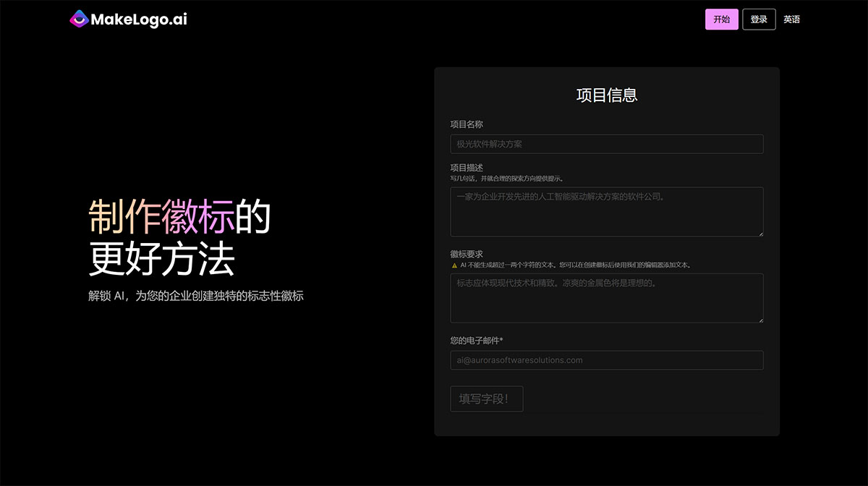Click the 项目名称 field label

(467, 124)
